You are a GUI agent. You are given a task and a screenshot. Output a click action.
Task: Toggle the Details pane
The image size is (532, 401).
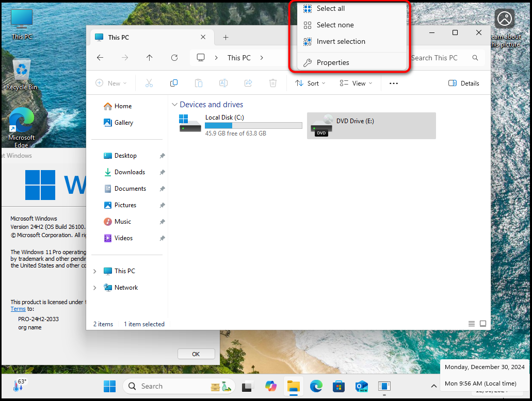[464, 83]
